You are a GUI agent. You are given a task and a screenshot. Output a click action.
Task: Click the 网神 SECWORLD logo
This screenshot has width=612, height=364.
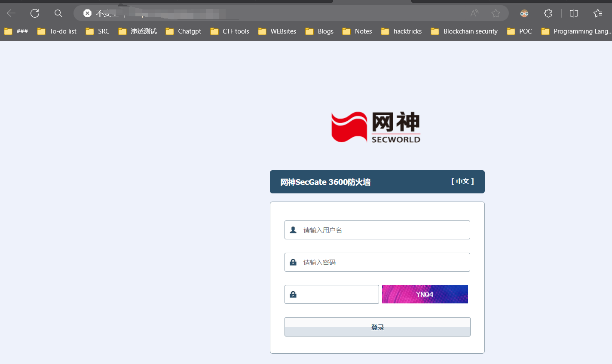(x=376, y=127)
